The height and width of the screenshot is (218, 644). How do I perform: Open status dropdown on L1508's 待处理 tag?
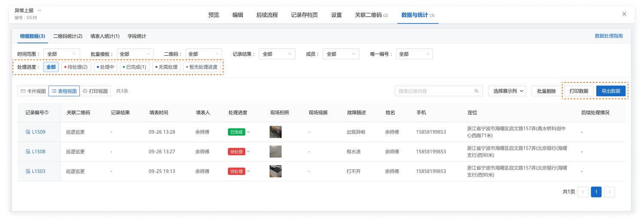coord(248,151)
